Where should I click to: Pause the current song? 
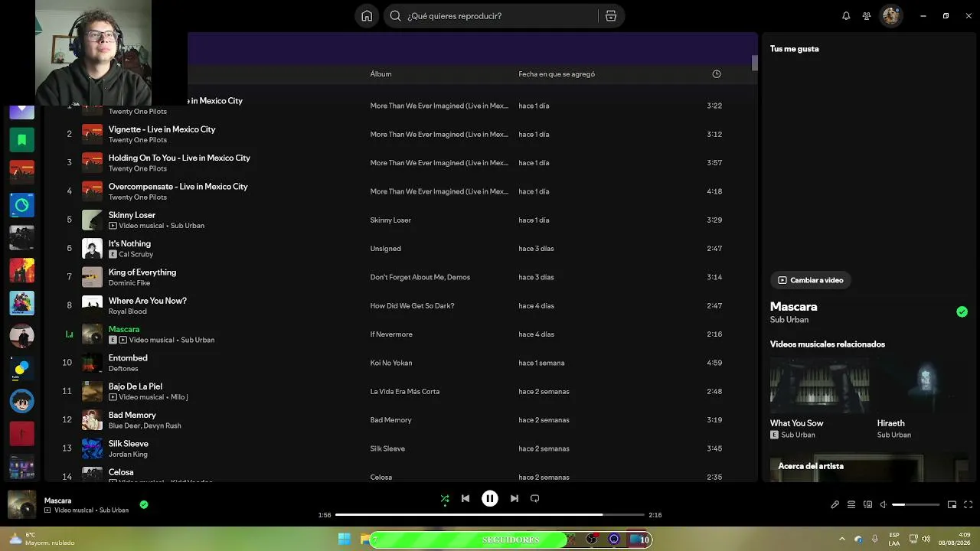[x=490, y=498]
